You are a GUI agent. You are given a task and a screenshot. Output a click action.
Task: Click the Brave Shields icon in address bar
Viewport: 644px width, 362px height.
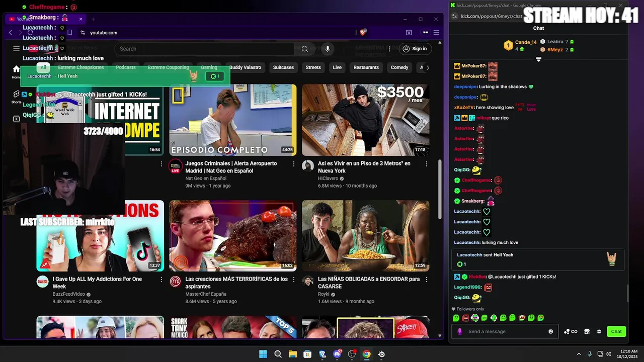click(363, 32)
